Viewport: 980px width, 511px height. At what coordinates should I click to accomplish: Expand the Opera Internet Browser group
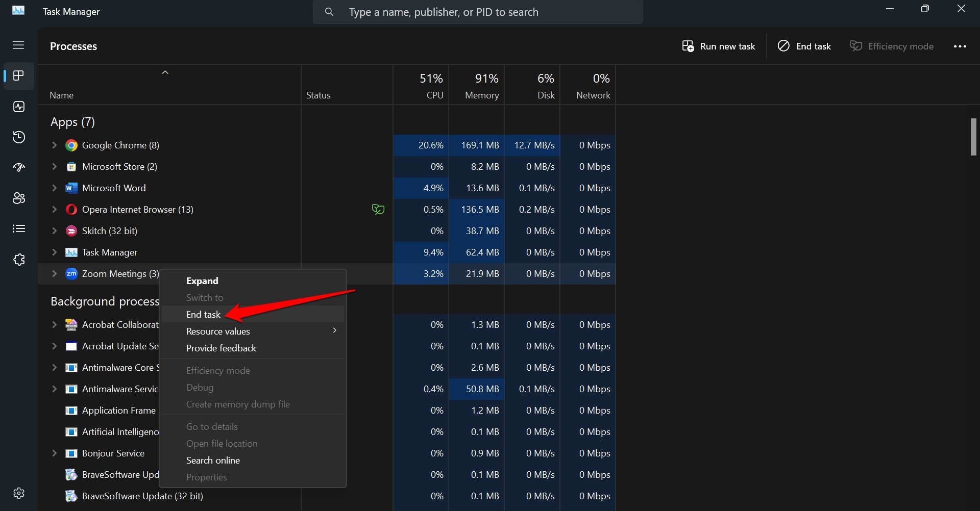tap(54, 210)
